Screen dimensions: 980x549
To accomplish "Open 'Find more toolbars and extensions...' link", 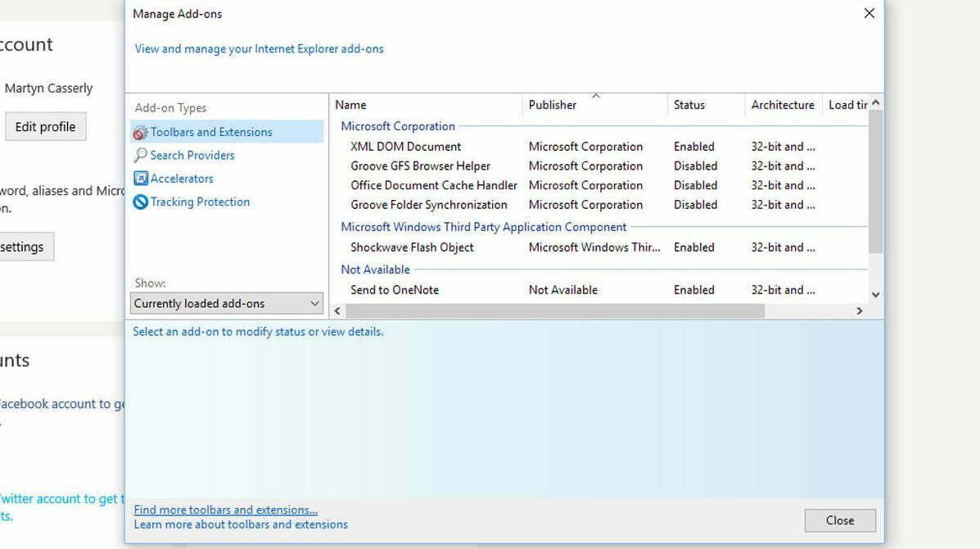I will tap(226, 510).
